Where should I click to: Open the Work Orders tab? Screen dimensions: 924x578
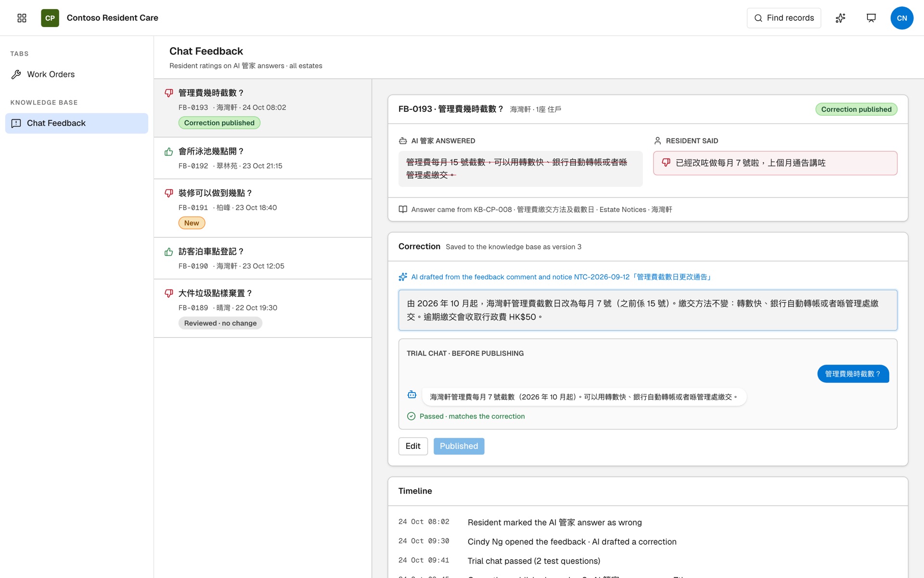click(77, 74)
